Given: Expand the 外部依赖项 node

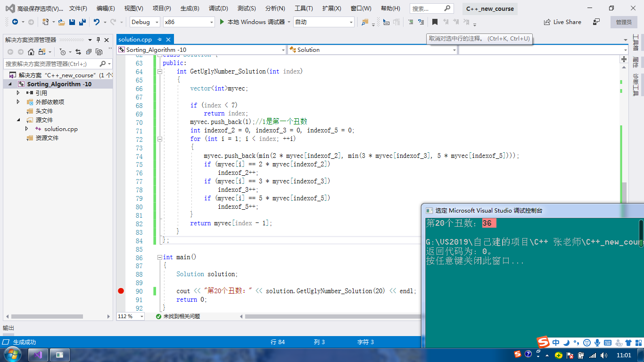Looking at the screenshot, I should 18,102.
